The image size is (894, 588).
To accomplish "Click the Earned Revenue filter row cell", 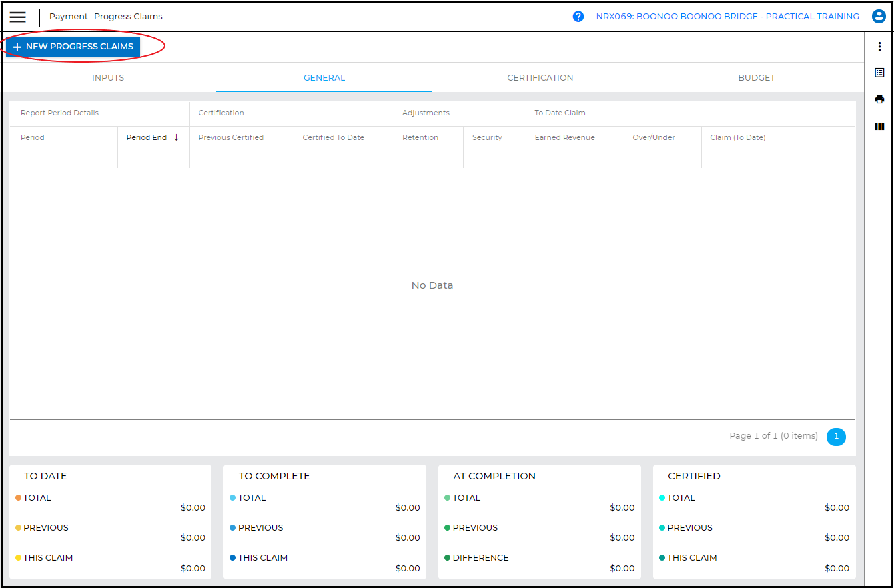I will tap(575, 159).
